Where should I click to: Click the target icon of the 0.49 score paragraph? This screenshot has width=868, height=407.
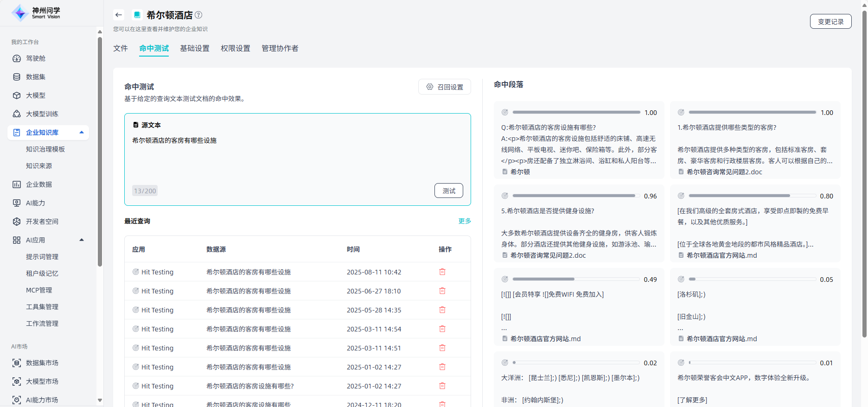click(x=505, y=280)
